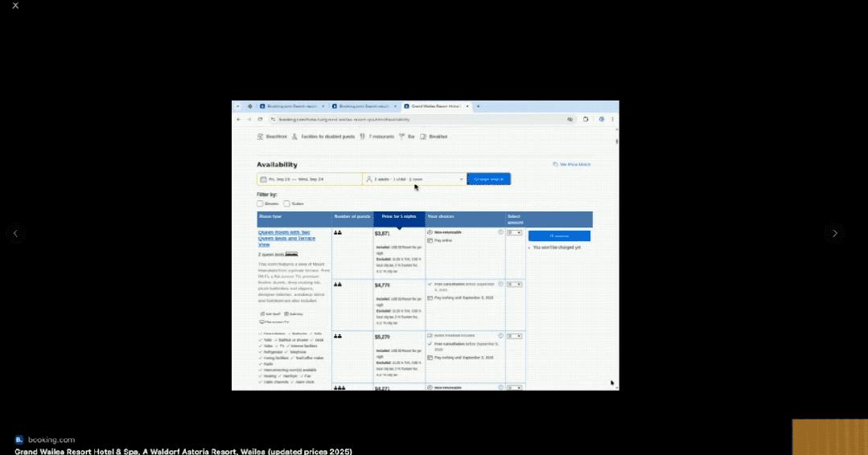Go to the next image in viewer
The width and height of the screenshot is (868, 455).
tap(835, 233)
